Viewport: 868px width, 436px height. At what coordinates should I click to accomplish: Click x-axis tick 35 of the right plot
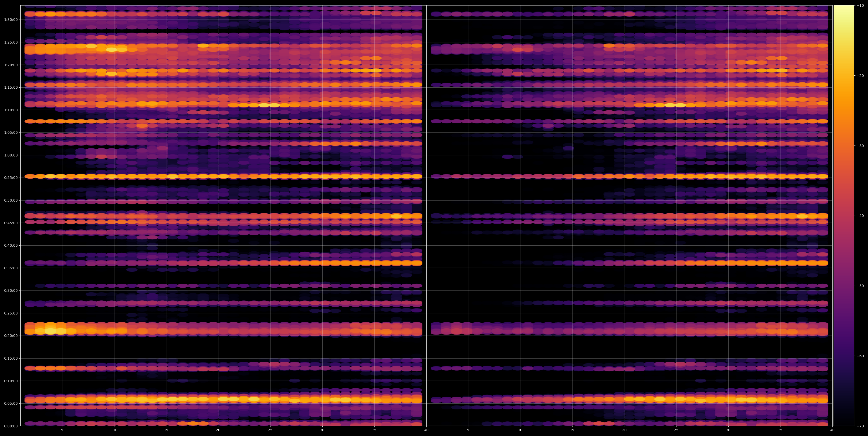(780, 430)
